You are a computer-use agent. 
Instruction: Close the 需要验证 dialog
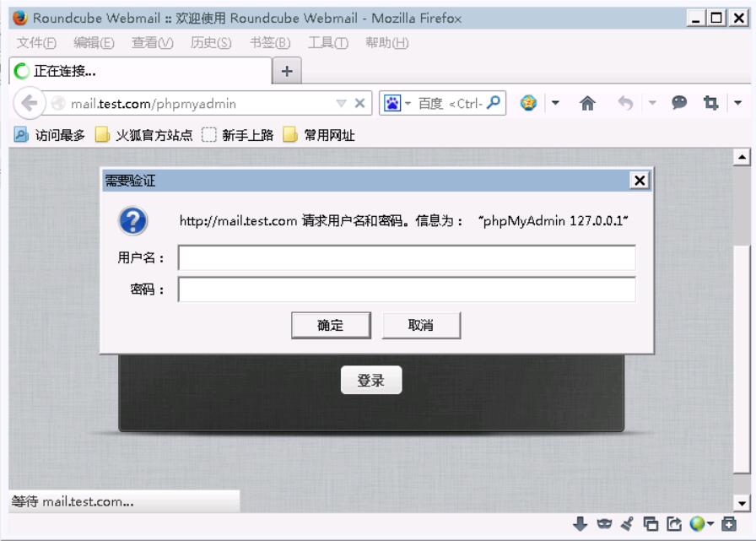click(x=640, y=181)
